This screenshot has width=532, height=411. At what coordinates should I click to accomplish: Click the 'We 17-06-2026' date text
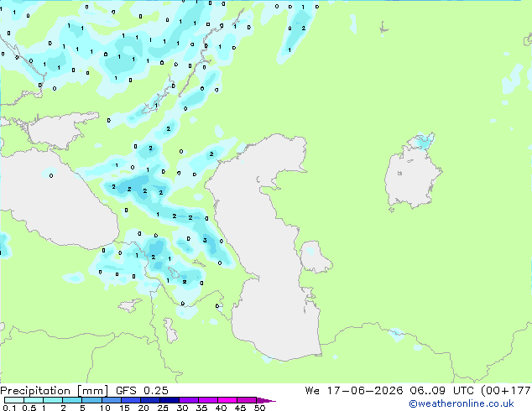pyautogui.click(x=354, y=391)
